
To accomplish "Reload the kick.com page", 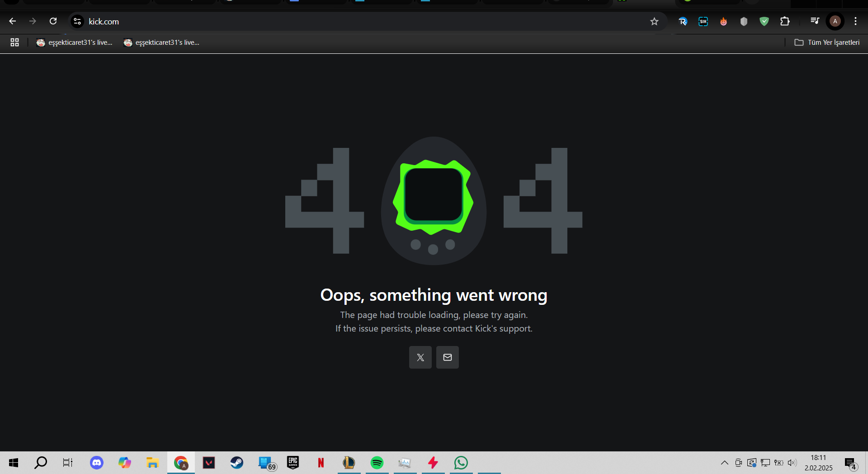I will pyautogui.click(x=53, y=21).
